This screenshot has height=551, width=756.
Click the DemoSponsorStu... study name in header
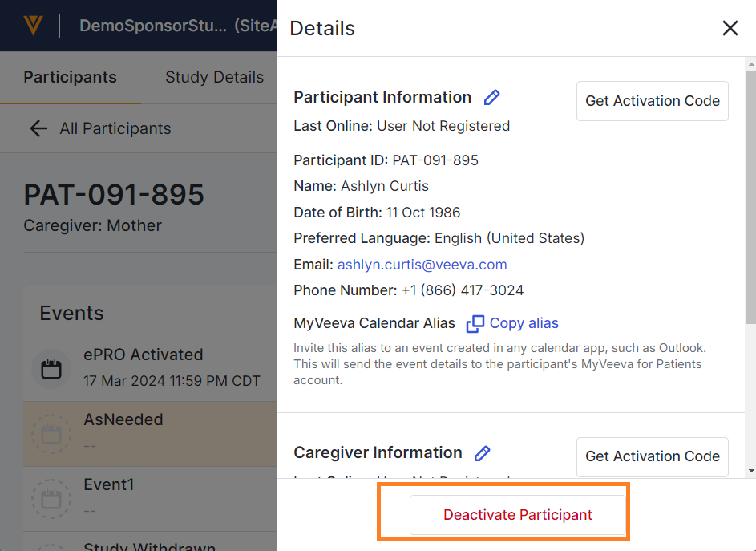point(153,26)
